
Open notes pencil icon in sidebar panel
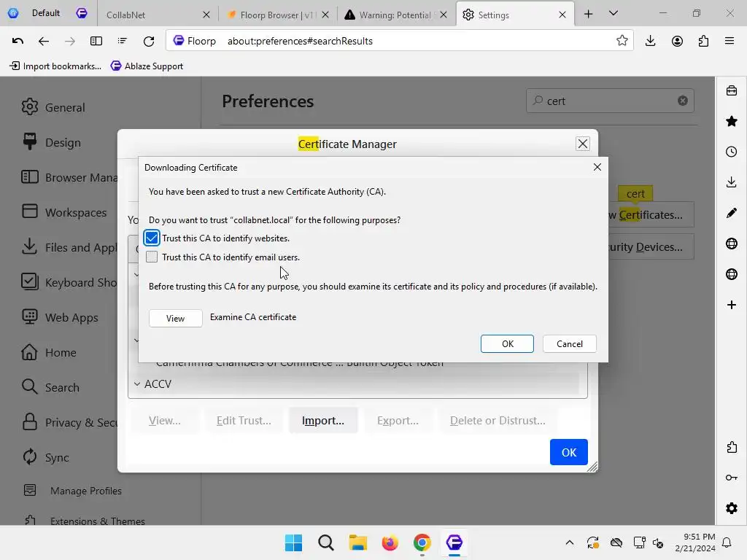point(732,212)
